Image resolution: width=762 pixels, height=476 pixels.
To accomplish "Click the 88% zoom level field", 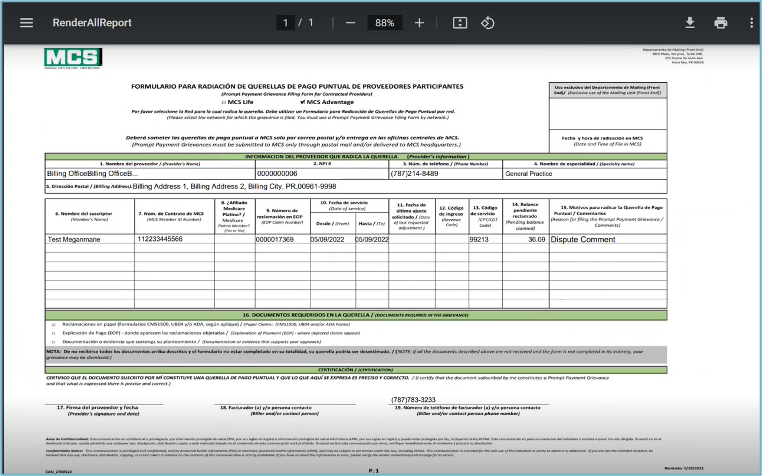I will click(x=384, y=23).
